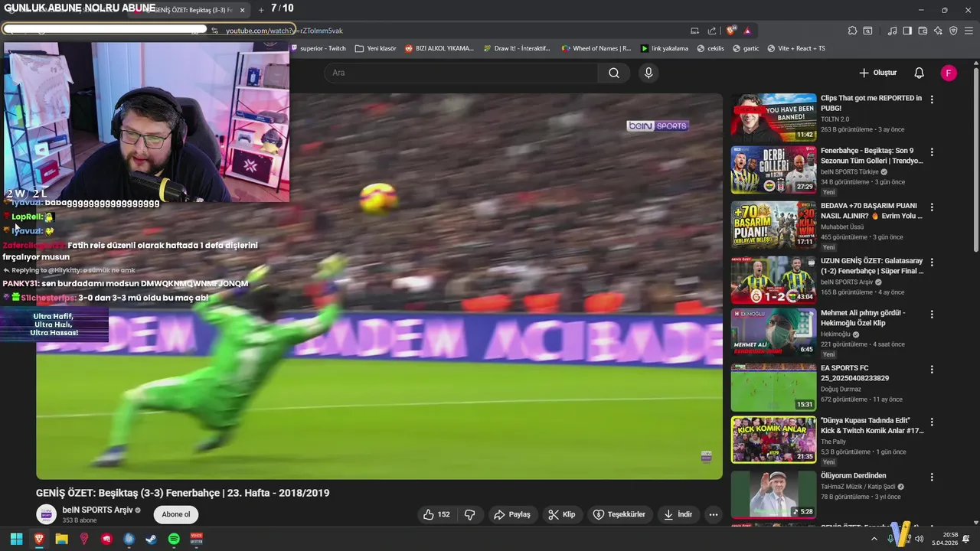Click the share page icon in address bar

coord(712,31)
